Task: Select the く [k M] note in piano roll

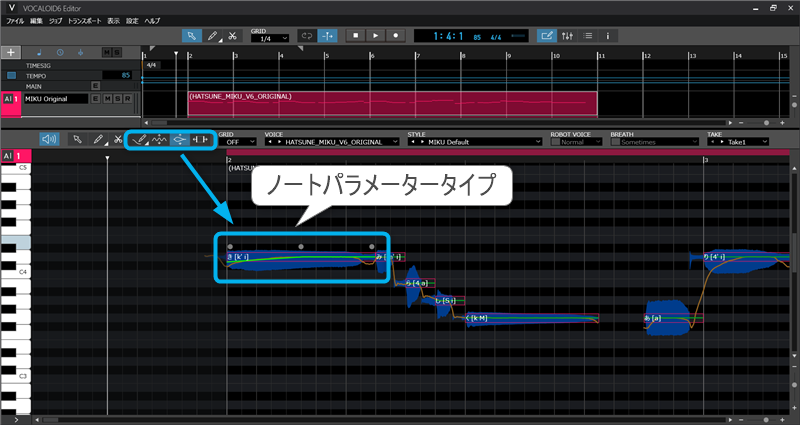Action: tap(532, 318)
